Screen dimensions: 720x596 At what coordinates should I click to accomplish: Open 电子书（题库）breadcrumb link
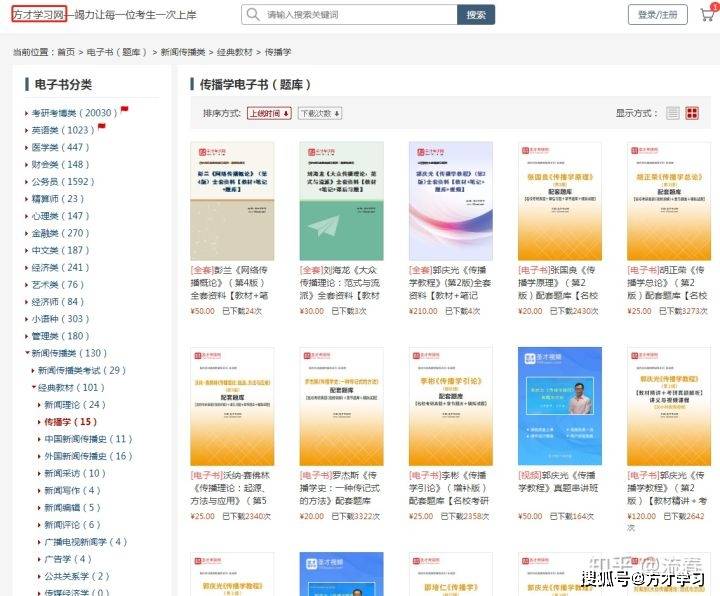[117, 52]
